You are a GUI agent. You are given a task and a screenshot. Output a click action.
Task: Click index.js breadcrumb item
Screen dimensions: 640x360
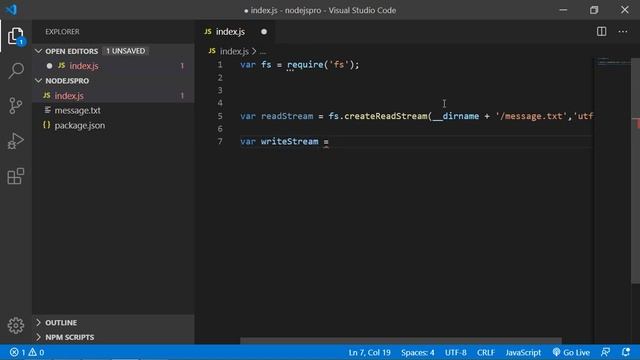click(234, 51)
